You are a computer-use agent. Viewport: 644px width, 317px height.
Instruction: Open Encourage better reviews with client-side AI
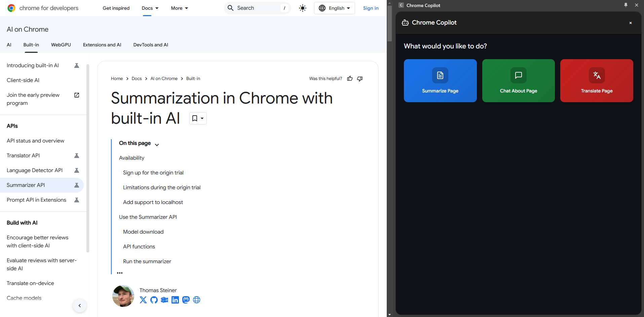37,242
